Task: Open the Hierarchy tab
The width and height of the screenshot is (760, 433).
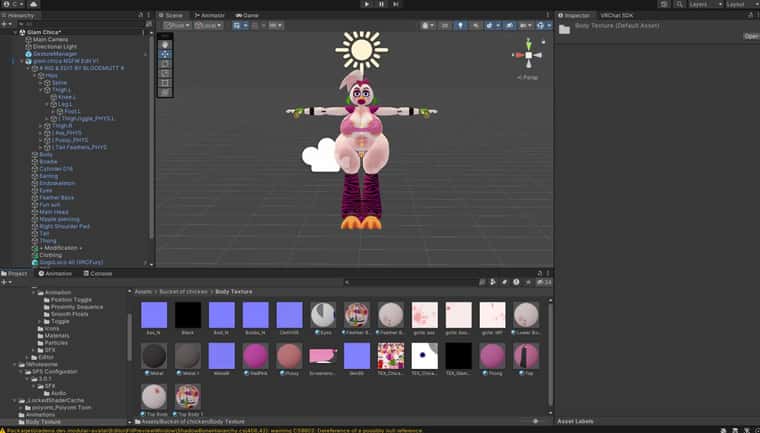Action: (x=18, y=16)
